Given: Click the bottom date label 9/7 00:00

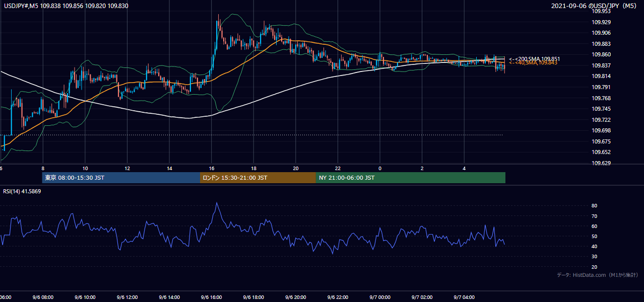Looking at the screenshot, I should coord(380,297).
